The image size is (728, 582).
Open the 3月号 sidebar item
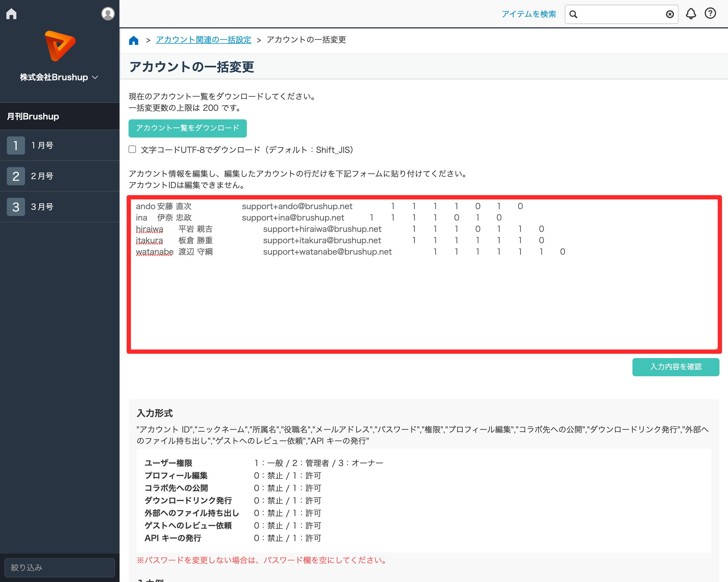60,207
